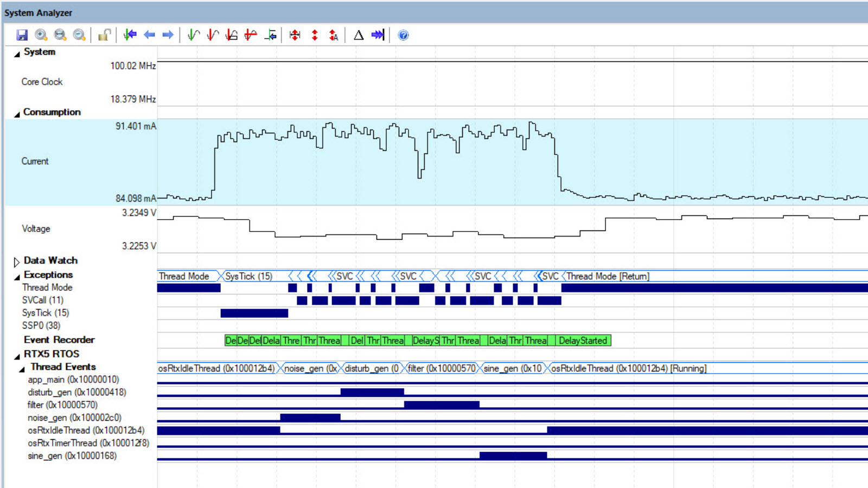Click the black delta triangle icon
The width and height of the screenshot is (868, 488).
[359, 35]
